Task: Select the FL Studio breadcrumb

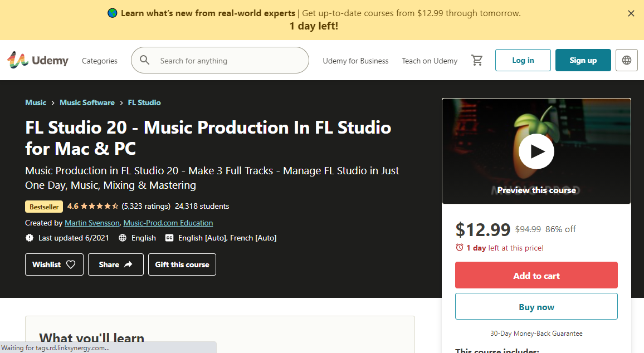Action: click(143, 102)
